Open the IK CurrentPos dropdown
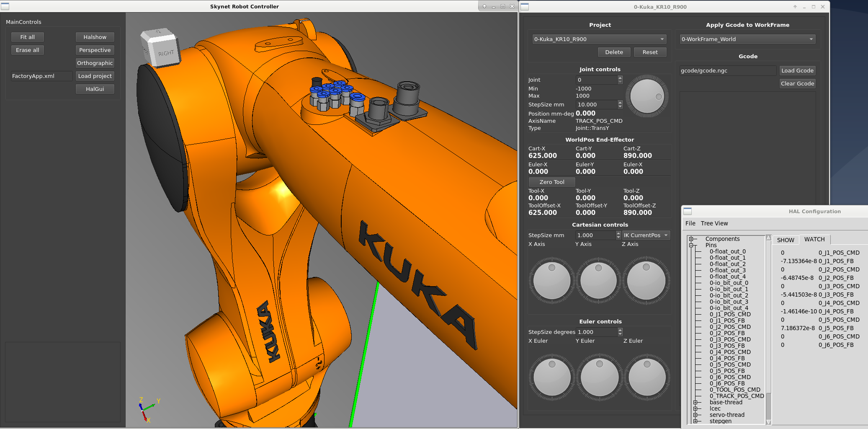Image resolution: width=868 pixels, height=429 pixels. pos(646,235)
